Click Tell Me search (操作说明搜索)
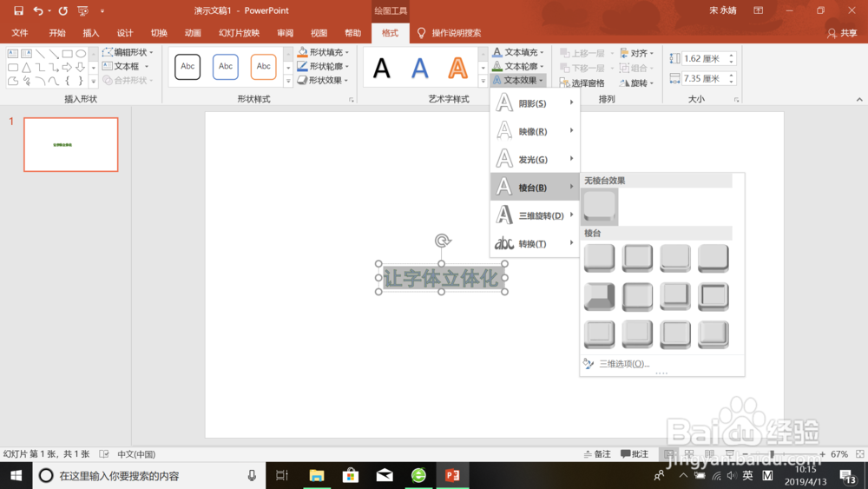This screenshot has width=868, height=489. tap(450, 33)
